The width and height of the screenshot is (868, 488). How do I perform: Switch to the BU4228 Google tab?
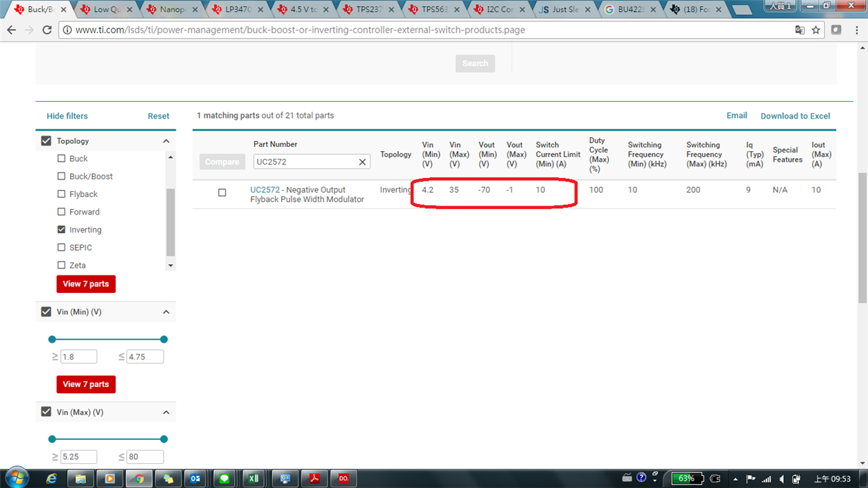(630, 10)
